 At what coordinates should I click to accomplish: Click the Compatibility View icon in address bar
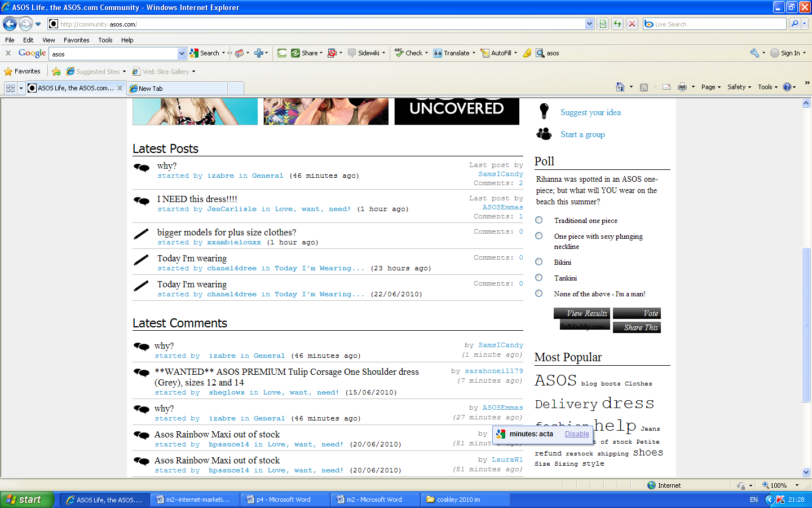point(603,24)
